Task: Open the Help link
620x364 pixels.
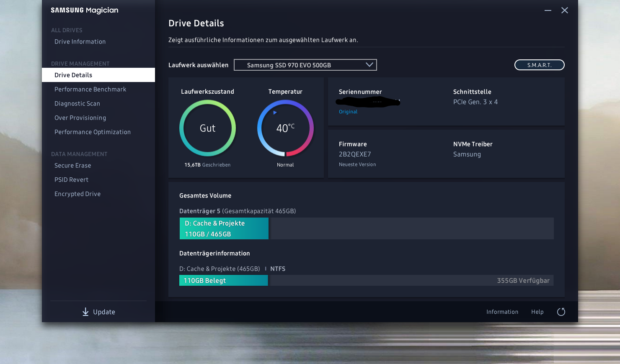Action: click(537, 312)
